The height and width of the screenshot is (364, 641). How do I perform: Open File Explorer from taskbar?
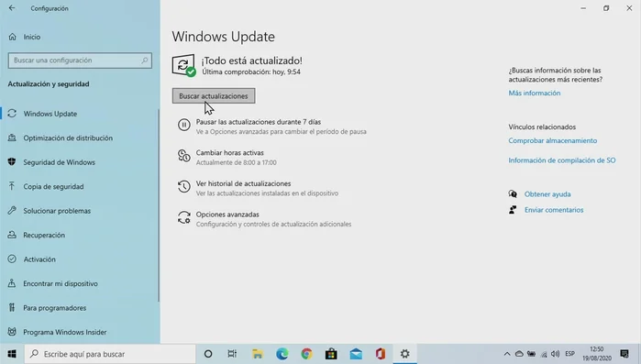(257, 354)
